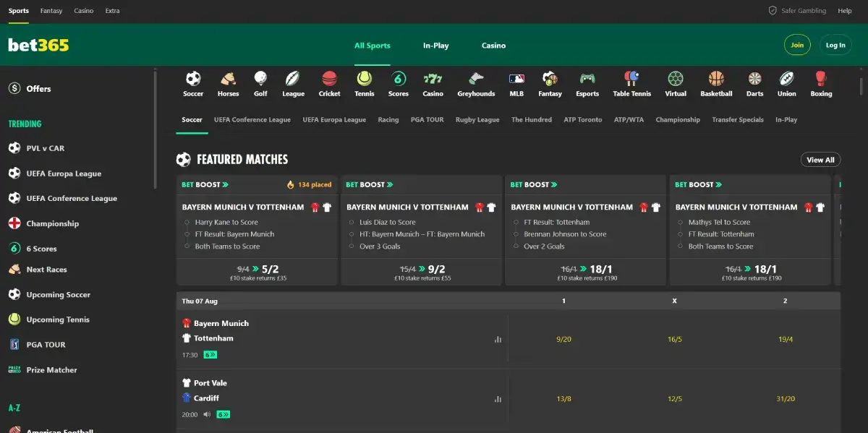The image size is (868, 433).
Task: Click View All featured matches
Action: [x=820, y=159]
